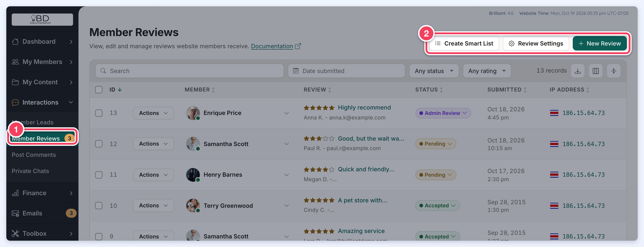Open Actions dropdown for review 10

[153, 206]
